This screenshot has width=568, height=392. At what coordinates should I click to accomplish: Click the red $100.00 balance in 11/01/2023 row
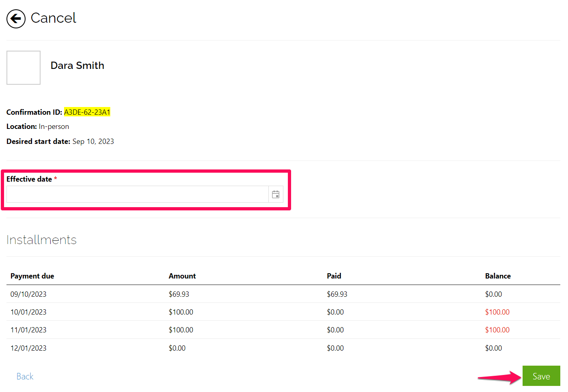point(497,330)
